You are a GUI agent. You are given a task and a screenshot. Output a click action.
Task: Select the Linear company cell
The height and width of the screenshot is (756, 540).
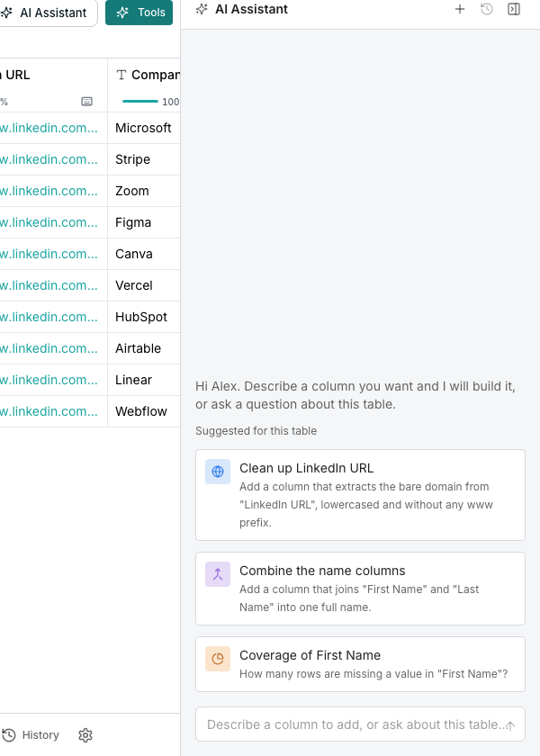[x=144, y=380]
